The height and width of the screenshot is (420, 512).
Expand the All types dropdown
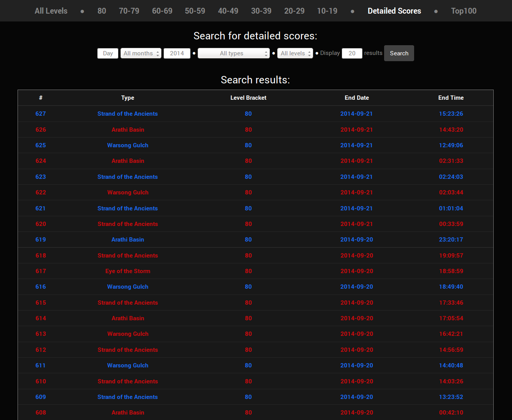(x=234, y=53)
